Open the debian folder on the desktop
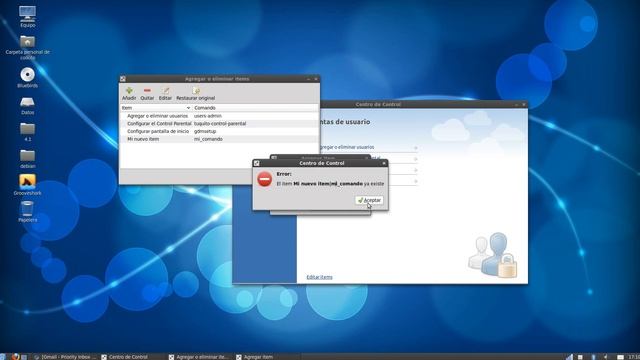The height and width of the screenshot is (360, 640). point(27,158)
